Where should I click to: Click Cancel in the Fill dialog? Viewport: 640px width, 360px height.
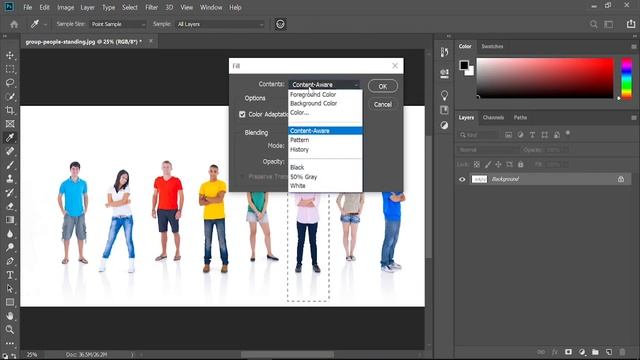(382, 104)
